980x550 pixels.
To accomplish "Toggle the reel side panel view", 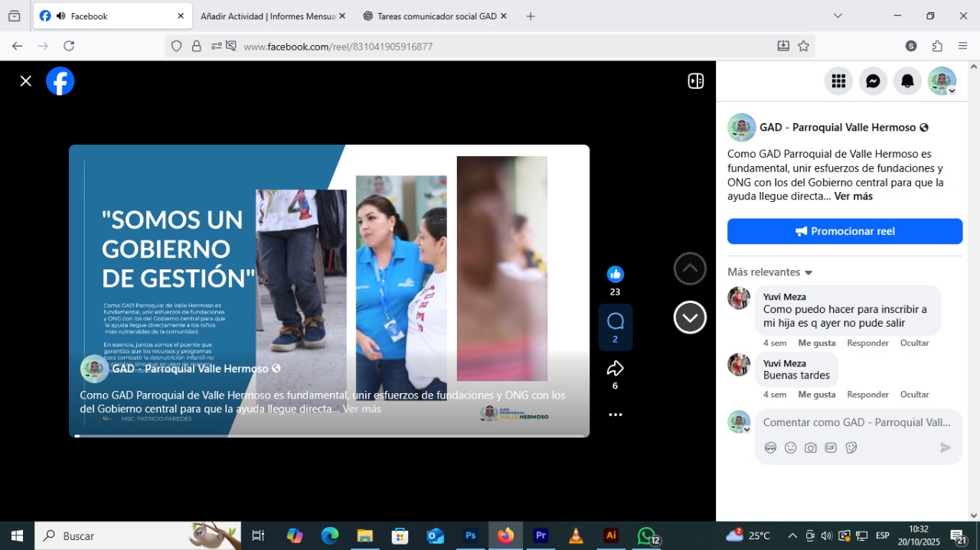I will [x=695, y=81].
